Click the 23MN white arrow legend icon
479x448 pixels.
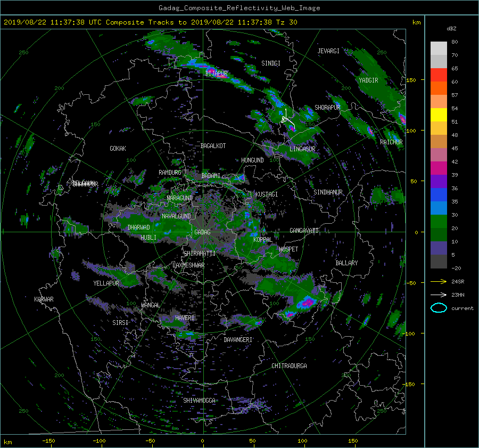439,295
